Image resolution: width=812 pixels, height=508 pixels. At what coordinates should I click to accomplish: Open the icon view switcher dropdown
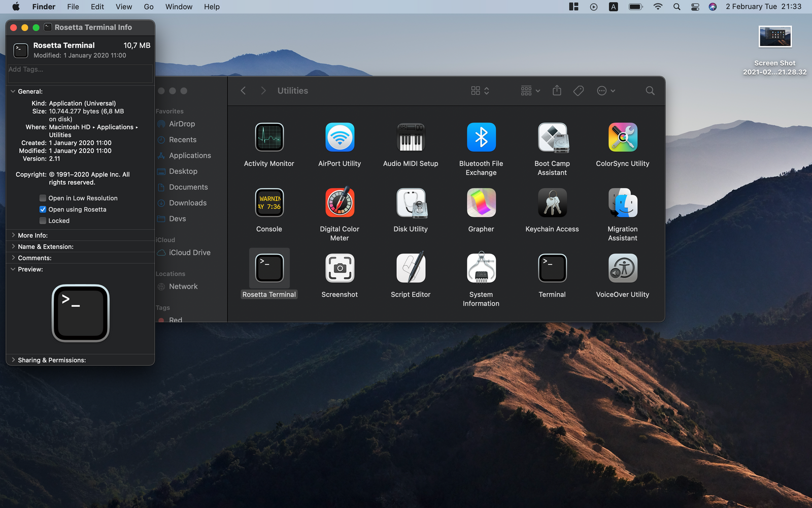pos(480,90)
